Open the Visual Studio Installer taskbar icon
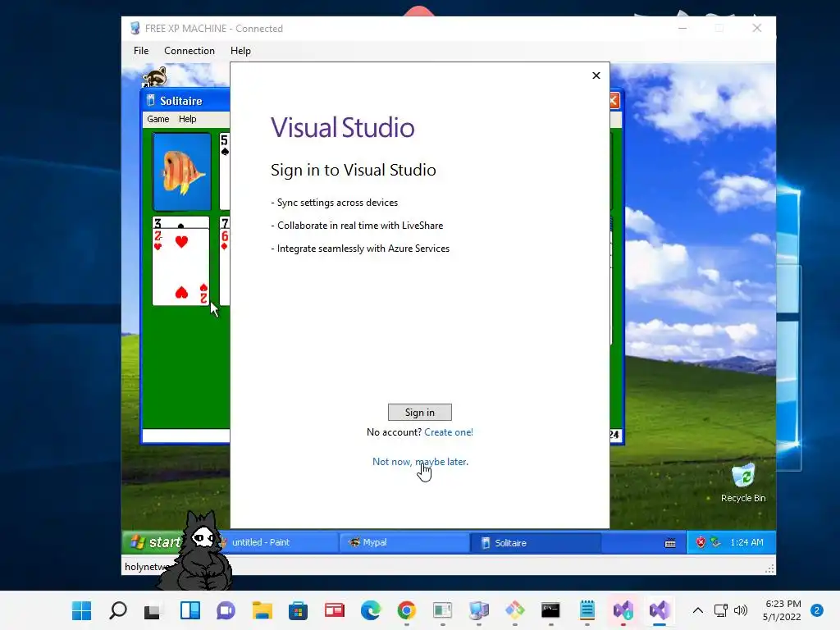The height and width of the screenshot is (630, 840). (623, 610)
